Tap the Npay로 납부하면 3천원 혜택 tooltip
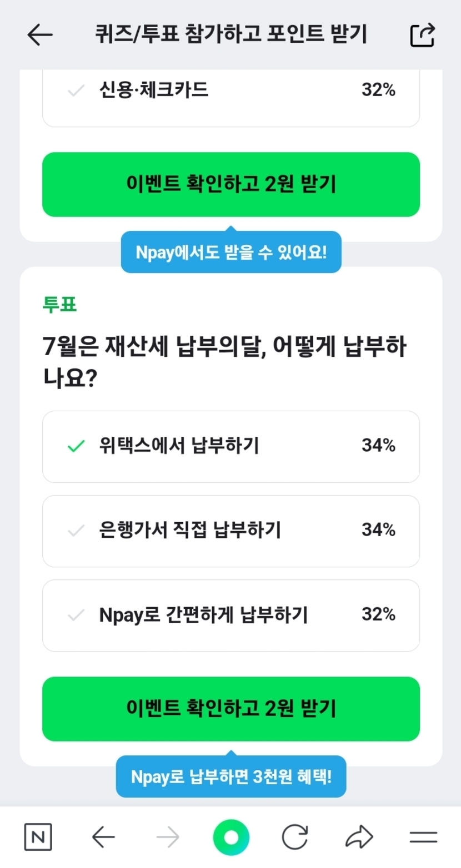461x868 pixels. pos(231,777)
